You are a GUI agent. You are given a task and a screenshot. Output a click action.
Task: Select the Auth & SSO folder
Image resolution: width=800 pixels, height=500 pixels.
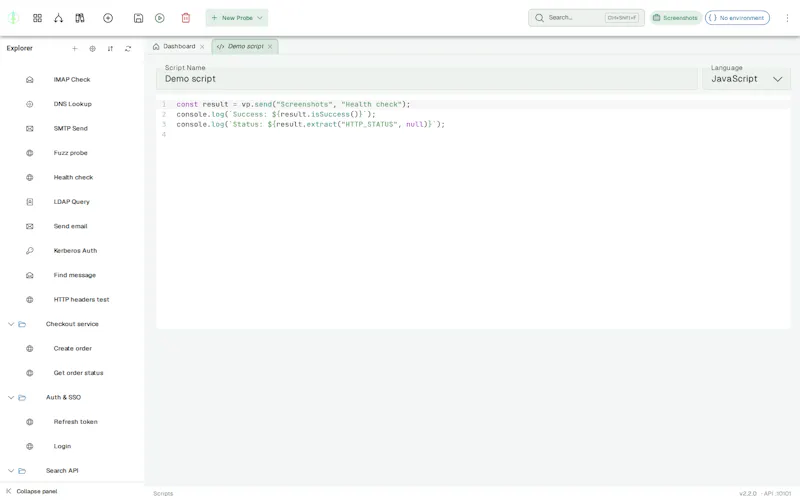(63, 398)
